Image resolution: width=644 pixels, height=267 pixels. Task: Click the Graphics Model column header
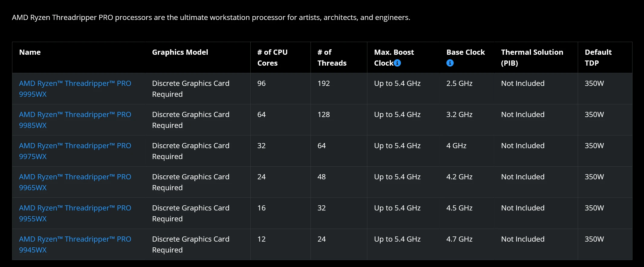180,52
